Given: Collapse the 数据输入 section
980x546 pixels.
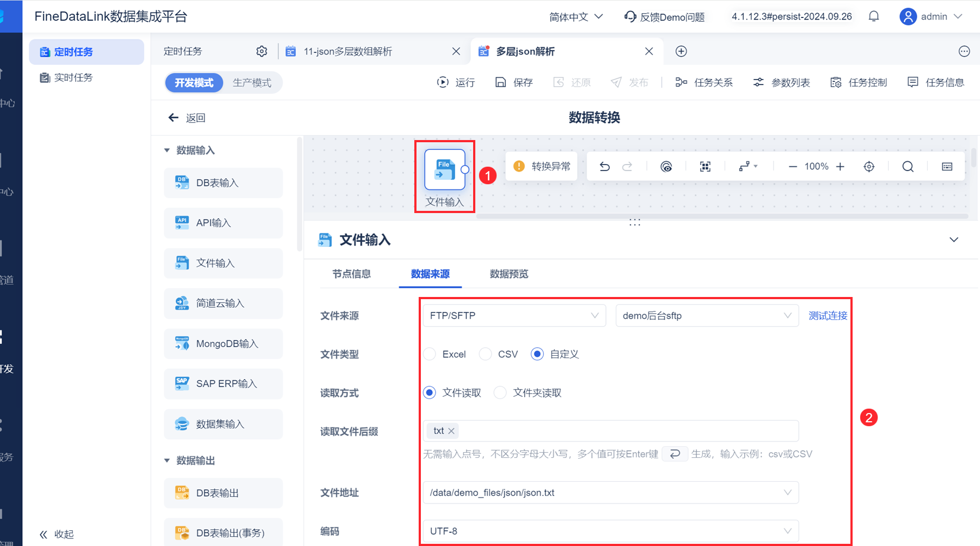Looking at the screenshot, I should point(167,150).
